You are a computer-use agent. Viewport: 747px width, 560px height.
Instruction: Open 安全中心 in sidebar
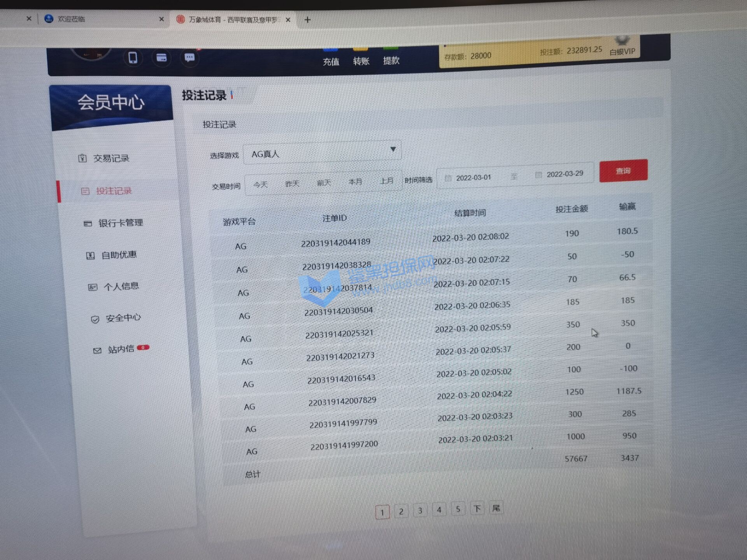123,318
